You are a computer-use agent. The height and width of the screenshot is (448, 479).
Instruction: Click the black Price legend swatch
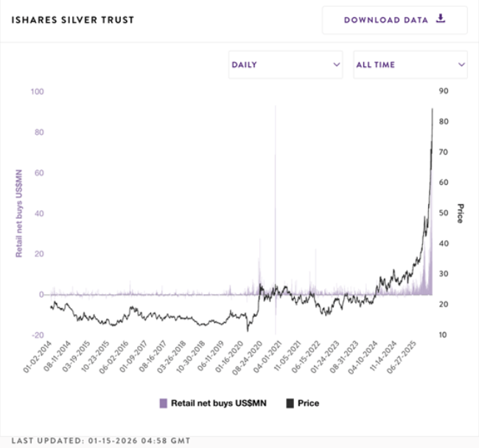tap(290, 403)
